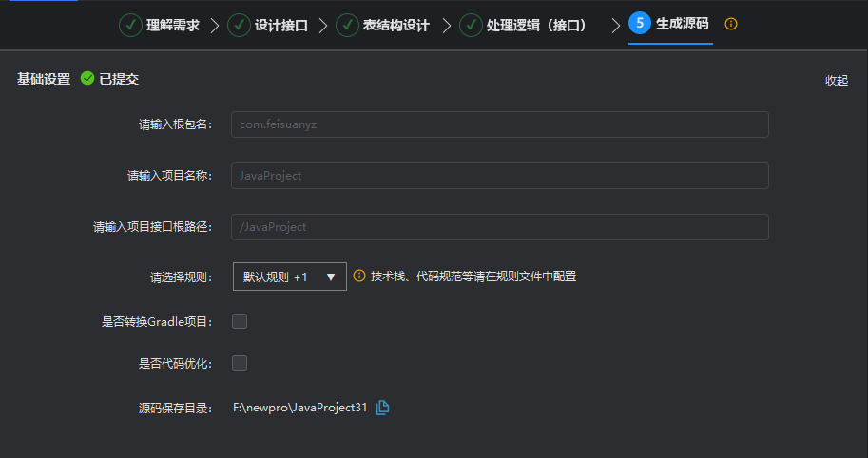This screenshot has width=868, height=458.
Task: Collapse the 基础设置 section via 收起
Action: 836,80
